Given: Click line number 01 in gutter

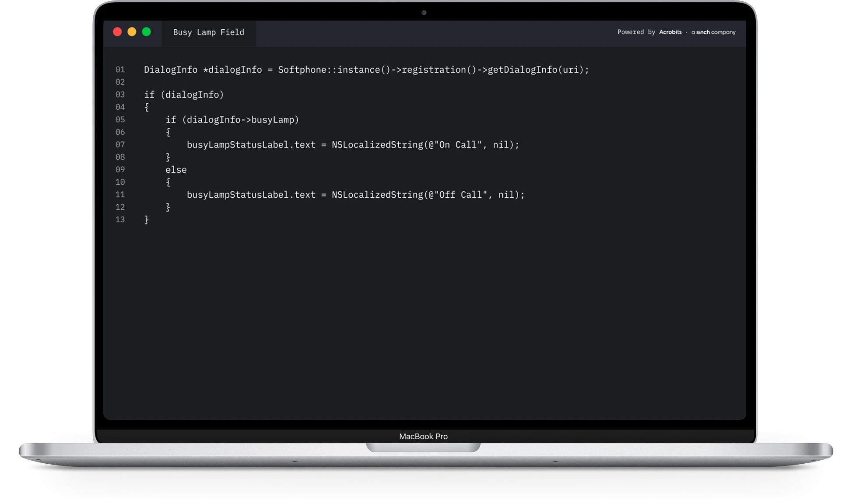Looking at the screenshot, I should point(120,70).
